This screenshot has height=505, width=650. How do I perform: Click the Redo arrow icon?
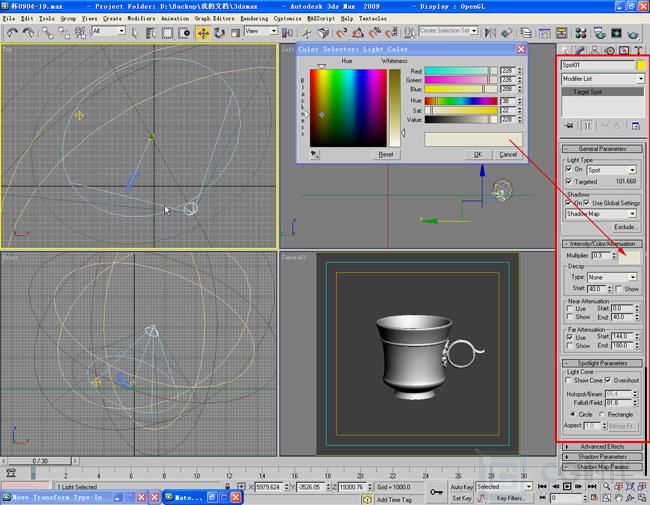click(28, 33)
